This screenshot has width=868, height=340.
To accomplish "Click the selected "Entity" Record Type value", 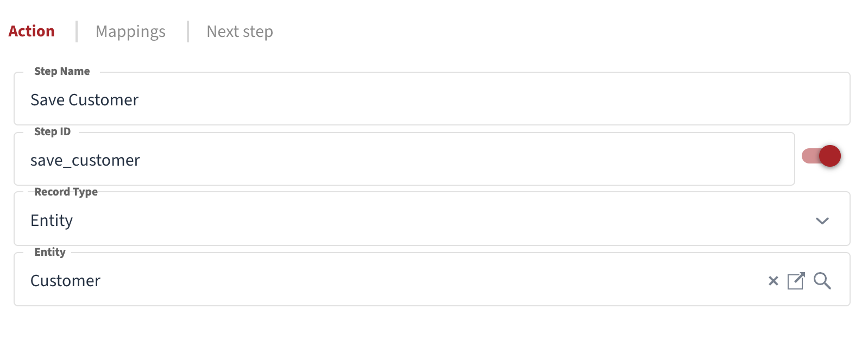I will click(52, 221).
